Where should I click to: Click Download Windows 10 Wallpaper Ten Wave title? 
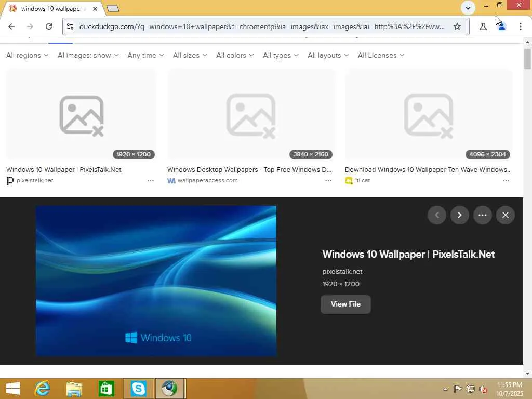click(x=428, y=170)
